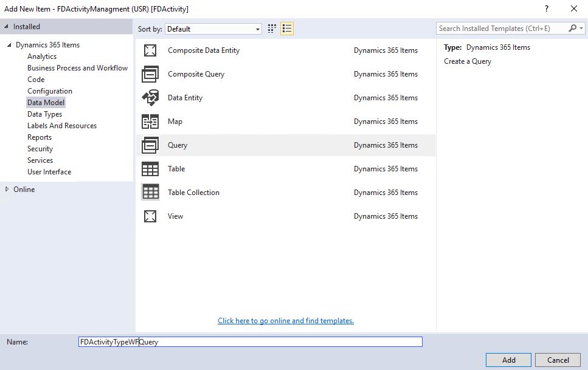Click the go online templates link
Screen dimensions: 588x370
tap(286, 321)
